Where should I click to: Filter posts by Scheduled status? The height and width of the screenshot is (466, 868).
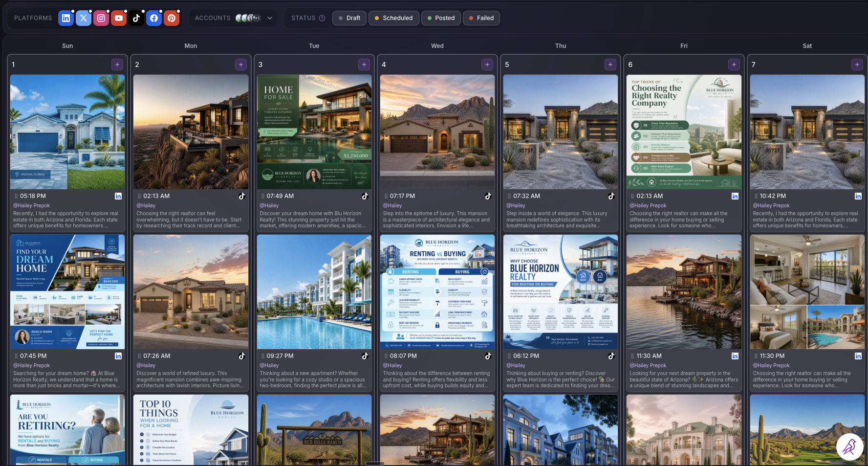[393, 18]
